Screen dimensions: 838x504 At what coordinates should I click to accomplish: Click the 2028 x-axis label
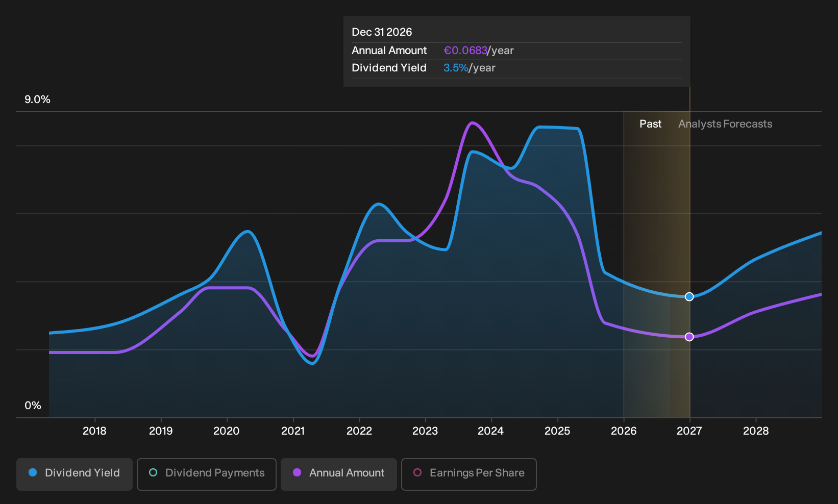756,431
